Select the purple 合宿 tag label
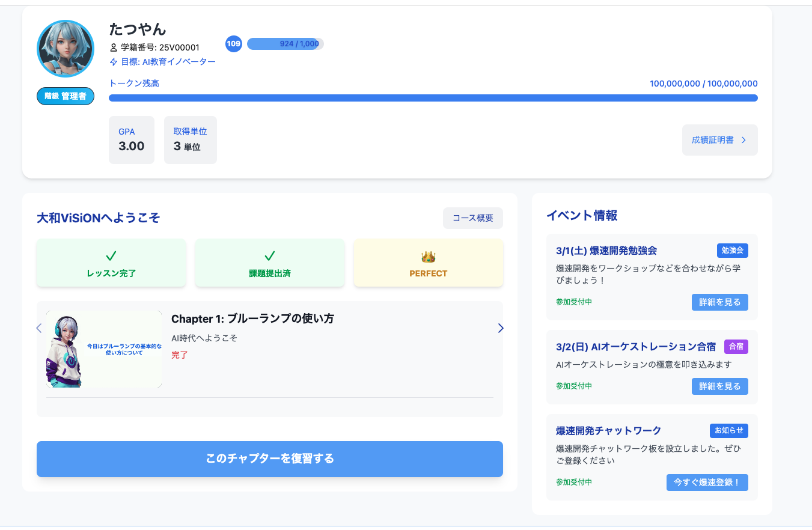This screenshot has height=530, width=812. (x=736, y=347)
